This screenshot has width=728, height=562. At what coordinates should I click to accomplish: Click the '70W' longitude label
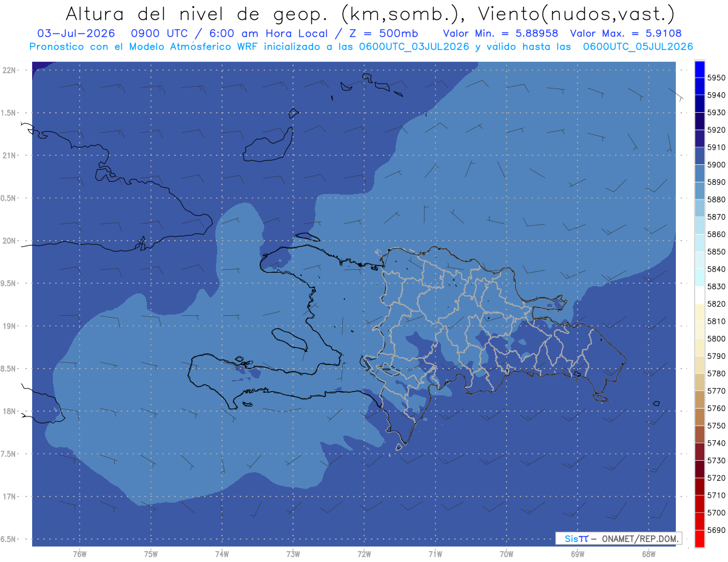tap(506, 554)
